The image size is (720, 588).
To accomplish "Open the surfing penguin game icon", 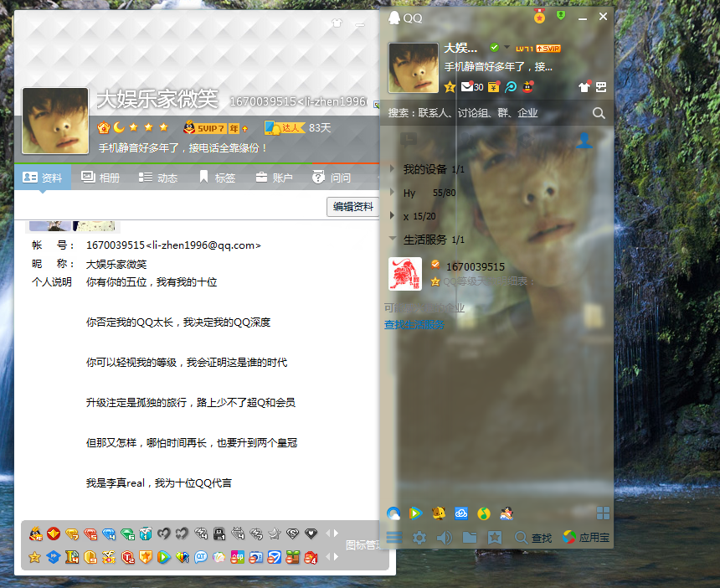I will pyautogui.click(x=506, y=513).
